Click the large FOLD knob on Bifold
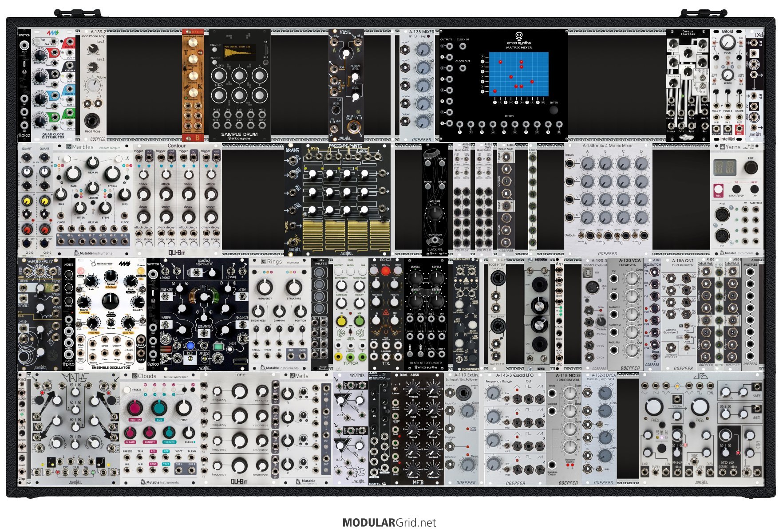 coord(727,43)
